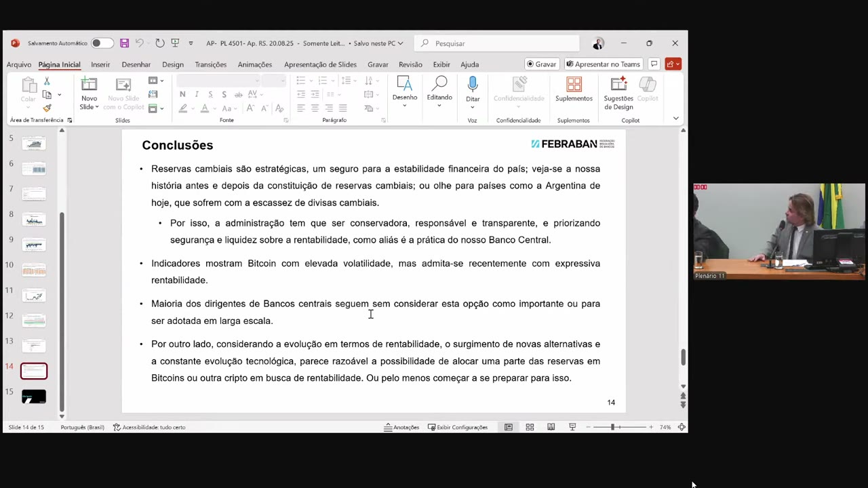Screen dimensions: 868x488
Task: Expand the Salvo neste PC file dropdown
Action: [x=378, y=43]
